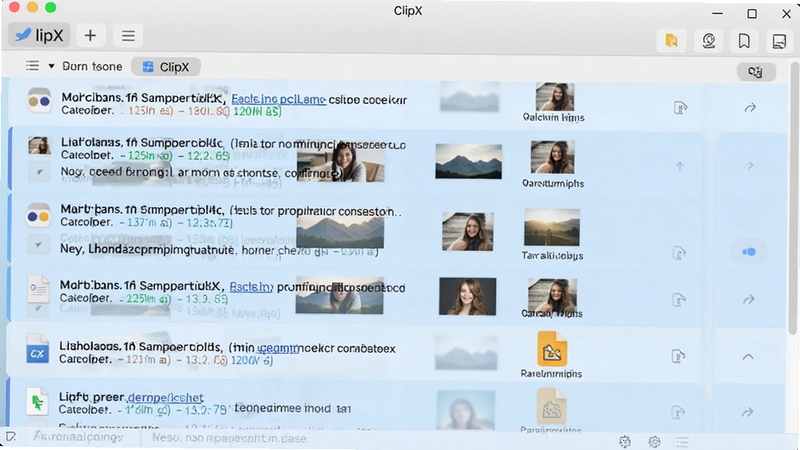Open the yellow folder bookmarks icon
This screenshot has height=450, width=800.
(x=671, y=40)
